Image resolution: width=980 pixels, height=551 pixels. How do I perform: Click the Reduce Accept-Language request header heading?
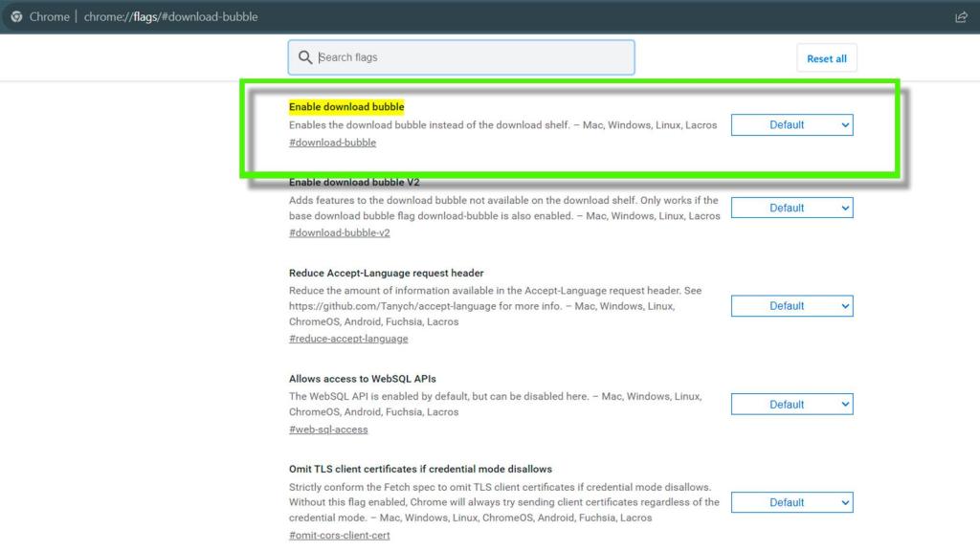tap(387, 273)
